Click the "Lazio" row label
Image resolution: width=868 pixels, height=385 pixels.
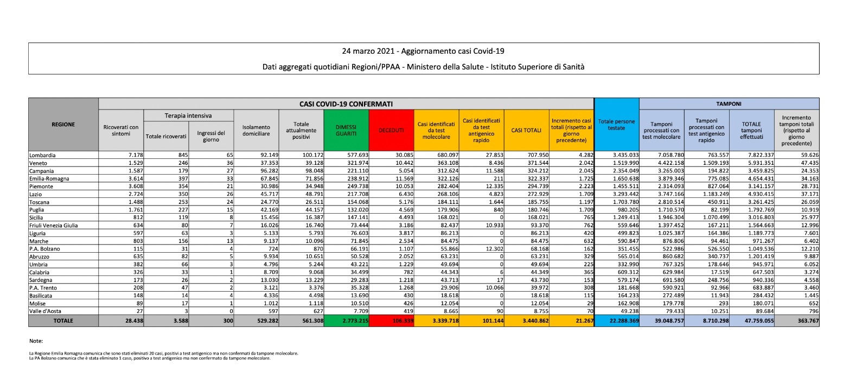(x=36, y=194)
